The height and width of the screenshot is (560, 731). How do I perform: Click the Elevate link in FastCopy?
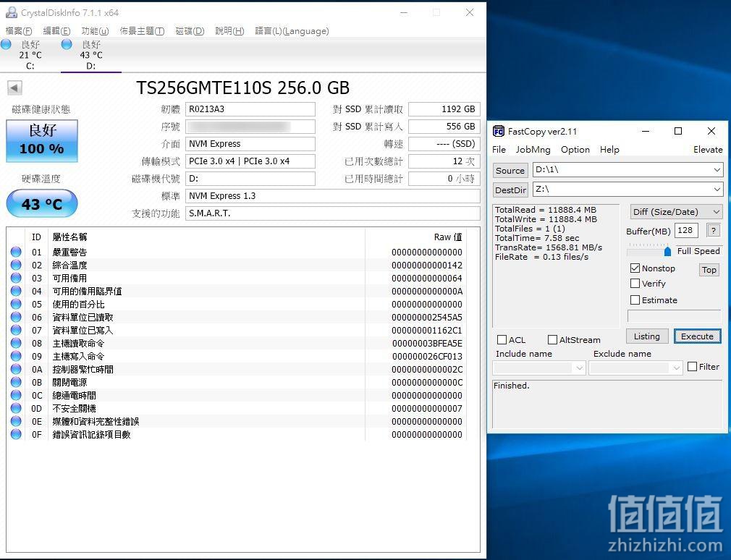708,150
